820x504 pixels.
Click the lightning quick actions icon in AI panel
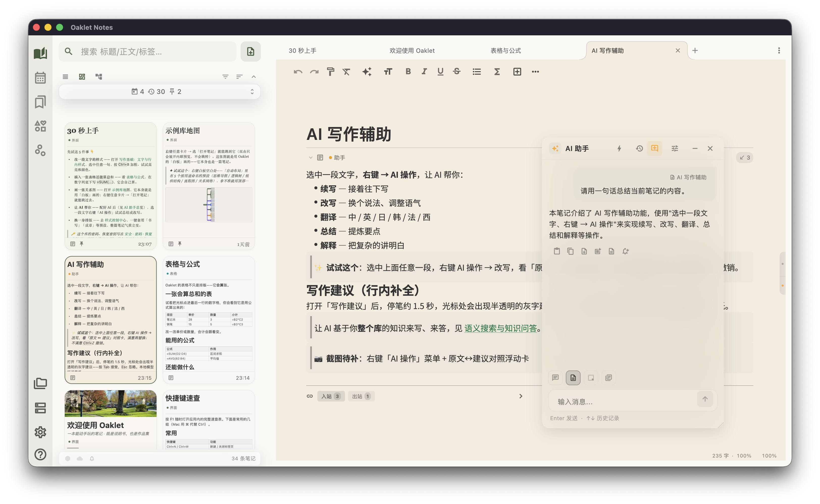(x=619, y=148)
